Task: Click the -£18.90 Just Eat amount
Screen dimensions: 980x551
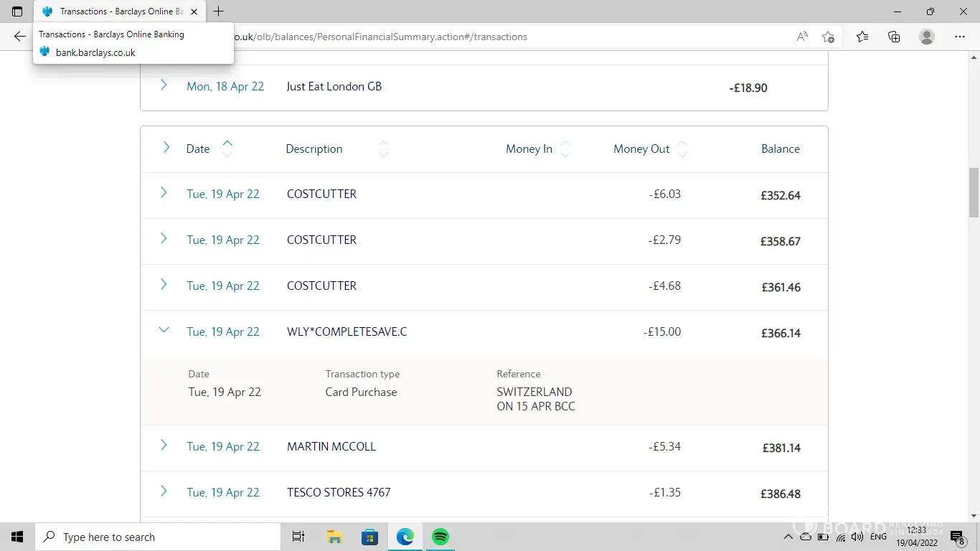Action: (748, 88)
